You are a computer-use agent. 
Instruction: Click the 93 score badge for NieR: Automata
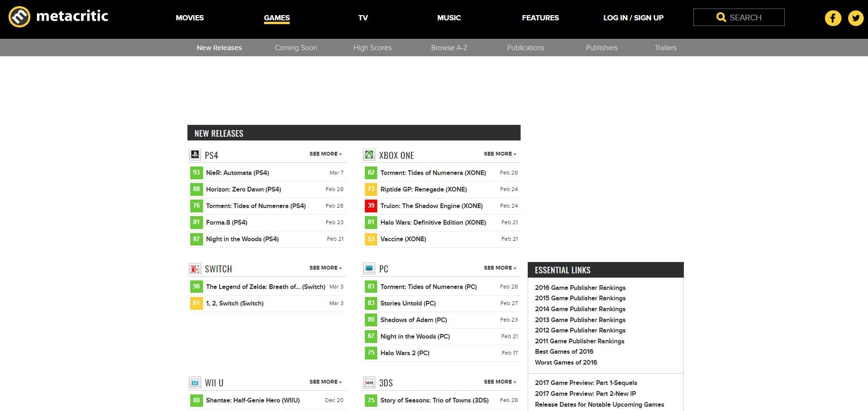coord(196,173)
